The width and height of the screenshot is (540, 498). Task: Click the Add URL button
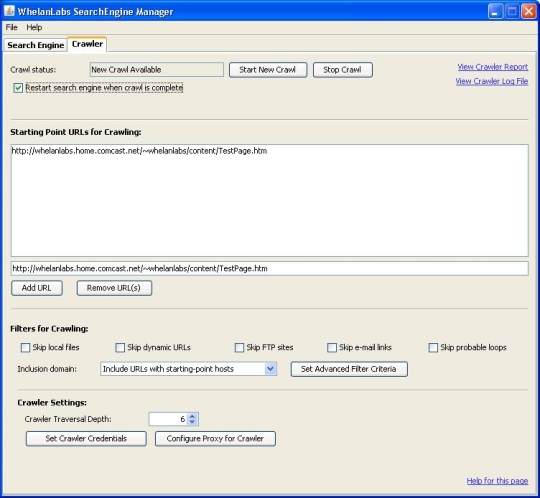point(37,288)
